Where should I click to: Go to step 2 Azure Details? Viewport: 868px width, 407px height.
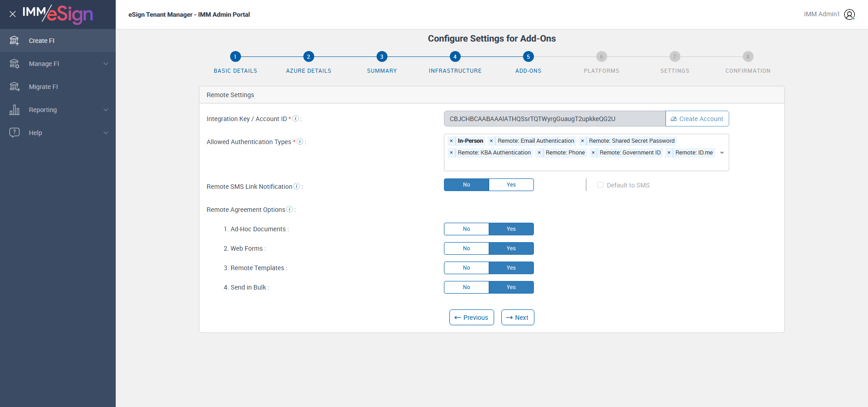click(308, 56)
